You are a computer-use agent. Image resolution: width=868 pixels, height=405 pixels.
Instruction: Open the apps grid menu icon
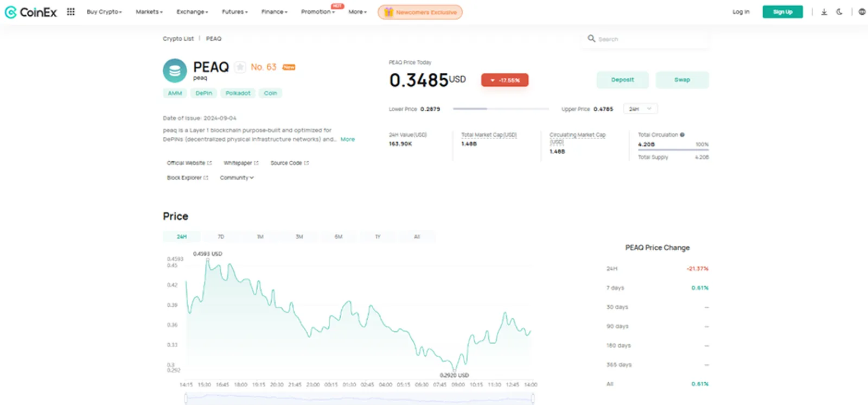[71, 11]
